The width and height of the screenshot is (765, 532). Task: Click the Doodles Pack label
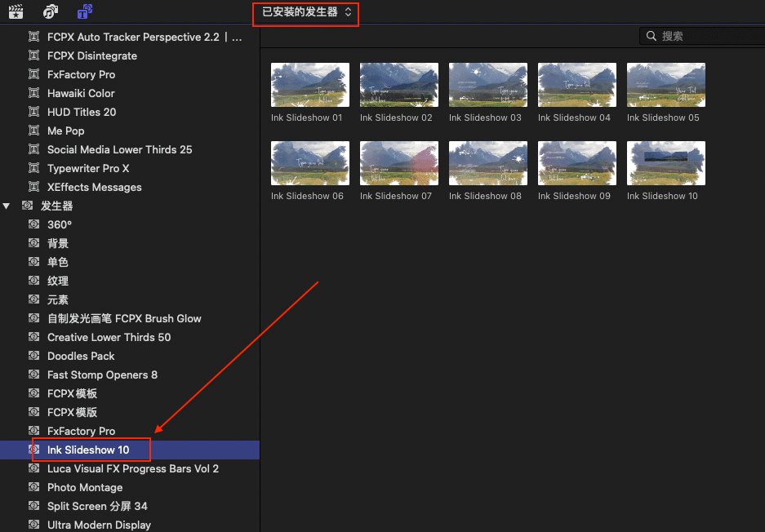(x=81, y=356)
